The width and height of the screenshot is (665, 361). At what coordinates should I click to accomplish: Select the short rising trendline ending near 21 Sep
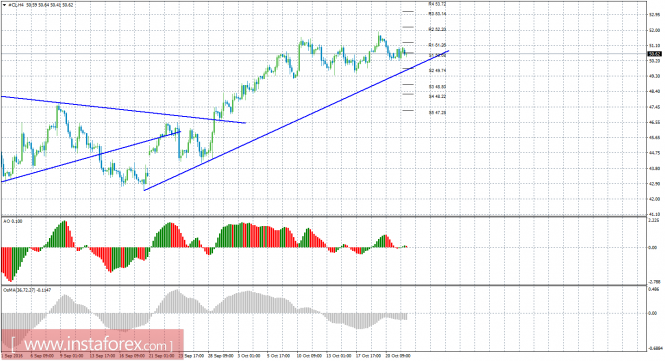(179, 132)
